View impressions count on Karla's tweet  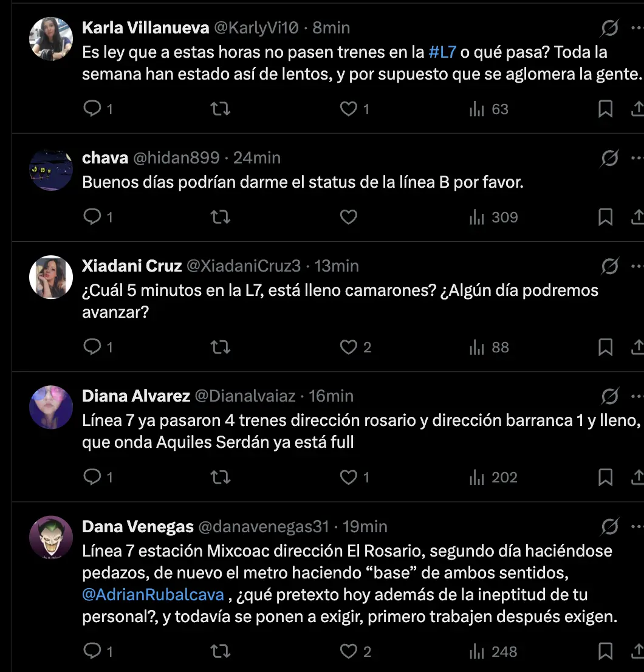[x=488, y=109]
